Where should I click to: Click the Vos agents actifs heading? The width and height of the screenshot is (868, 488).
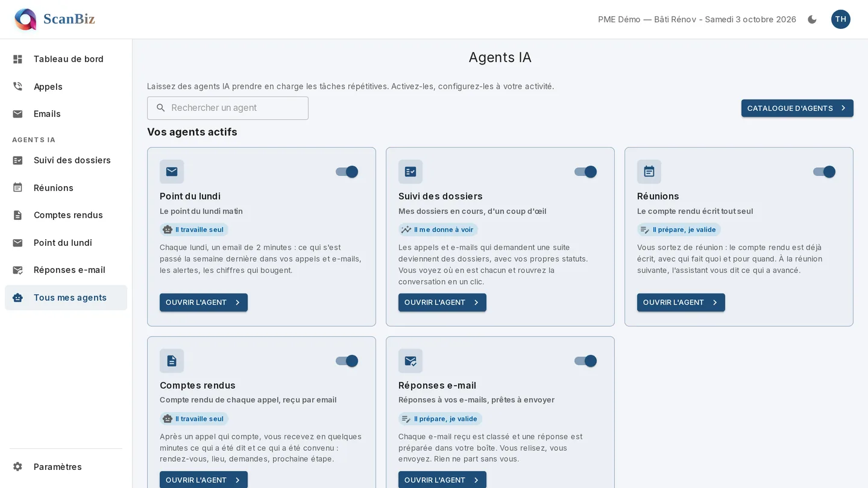tap(192, 132)
